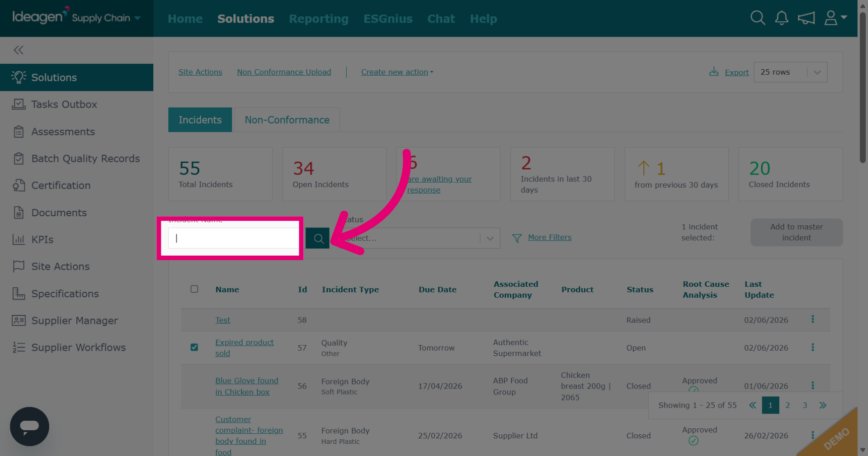Click the search magnifier icon in header
This screenshot has width=868, height=456.
[758, 18]
